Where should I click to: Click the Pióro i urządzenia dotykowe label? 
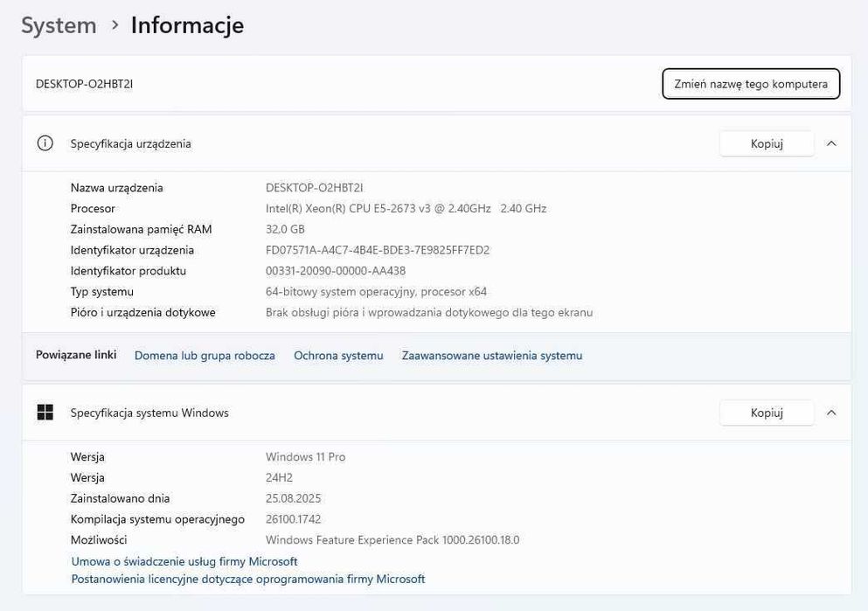tap(142, 312)
